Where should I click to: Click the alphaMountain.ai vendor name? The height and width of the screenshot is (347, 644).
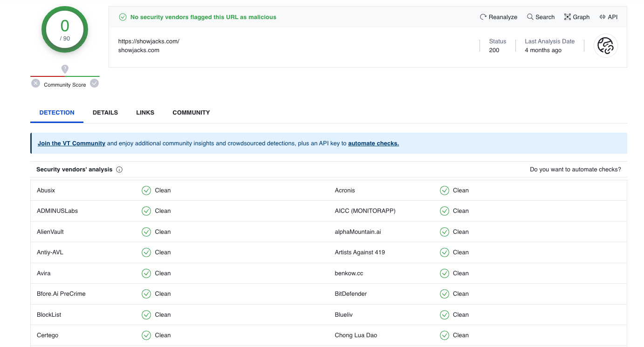click(x=358, y=231)
